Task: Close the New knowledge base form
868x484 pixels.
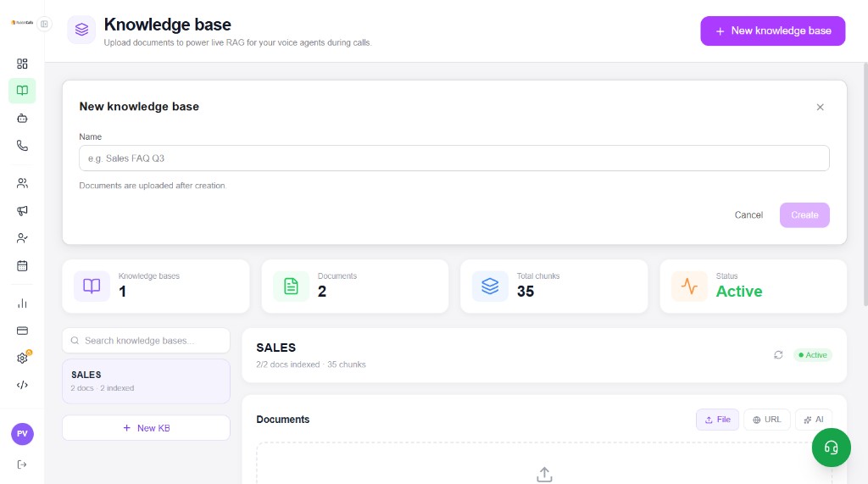Action: (x=820, y=107)
